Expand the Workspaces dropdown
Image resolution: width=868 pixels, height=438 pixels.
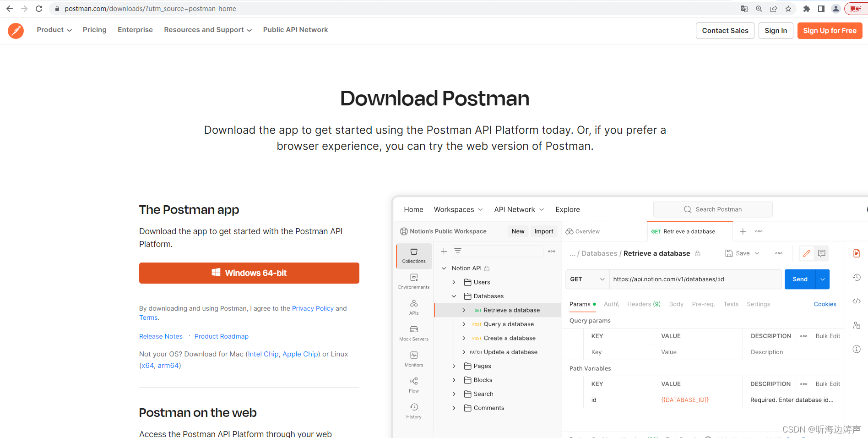click(x=458, y=209)
